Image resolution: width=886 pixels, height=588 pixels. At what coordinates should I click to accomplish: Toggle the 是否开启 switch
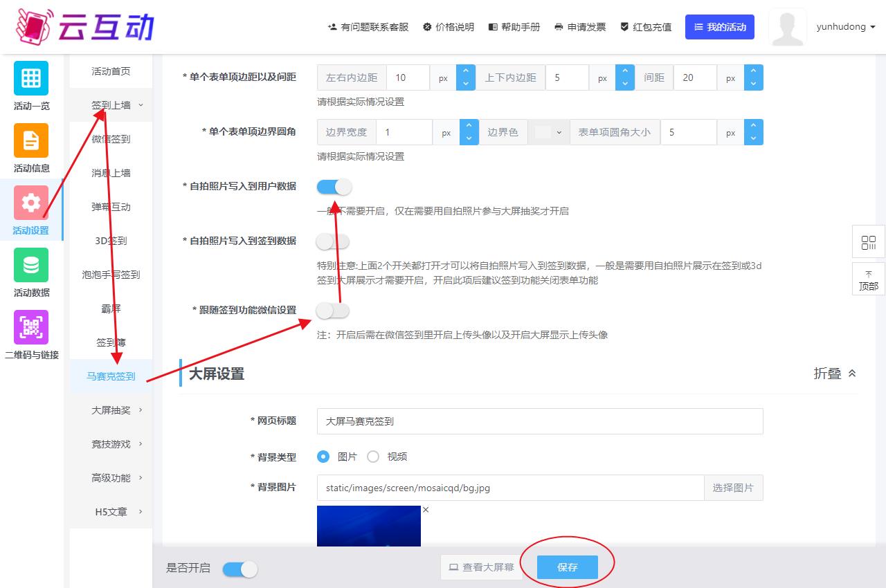click(240, 569)
